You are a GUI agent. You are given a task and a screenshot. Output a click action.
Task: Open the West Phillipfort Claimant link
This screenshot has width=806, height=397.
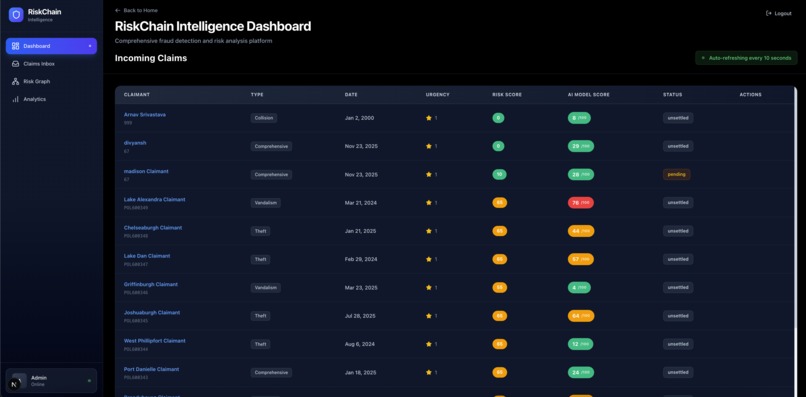point(155,341)
